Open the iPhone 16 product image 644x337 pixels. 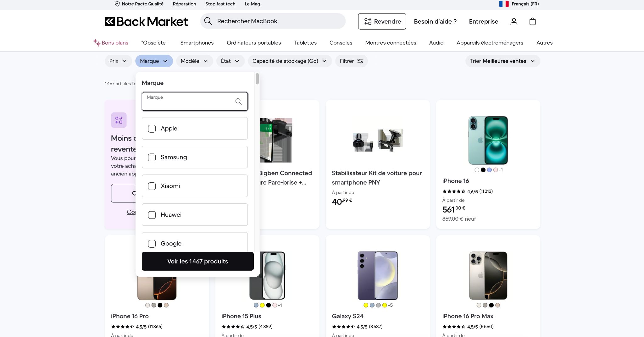pos(488,140)
